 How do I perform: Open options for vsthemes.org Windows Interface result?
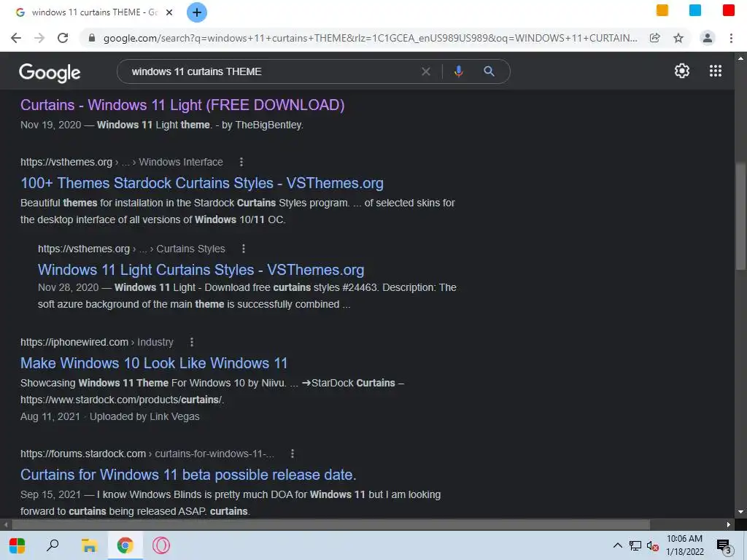(x=241, y=162)
